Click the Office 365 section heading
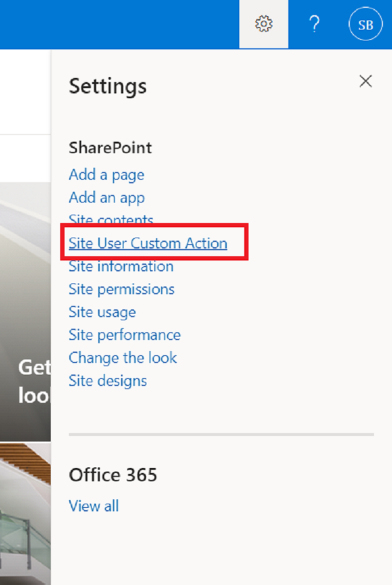Image resolution: width=392 pixels, height=585 pixels. [x=113, y=475]
